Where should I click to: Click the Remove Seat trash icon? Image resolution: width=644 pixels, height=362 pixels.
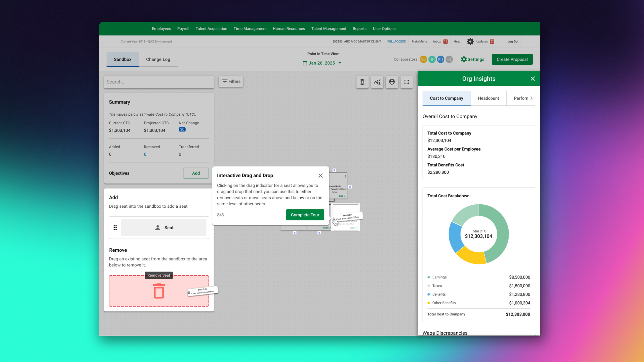click(159, 291)
